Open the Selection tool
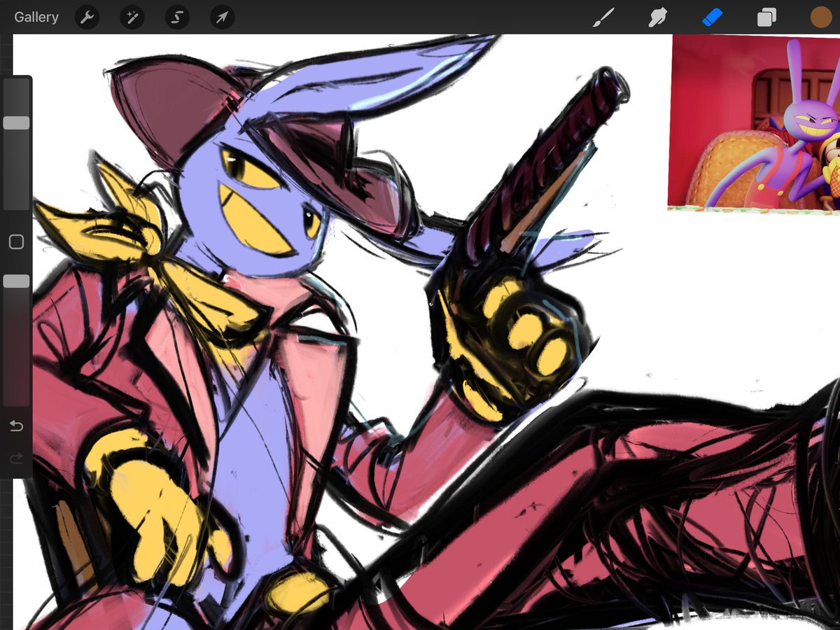 177,17
